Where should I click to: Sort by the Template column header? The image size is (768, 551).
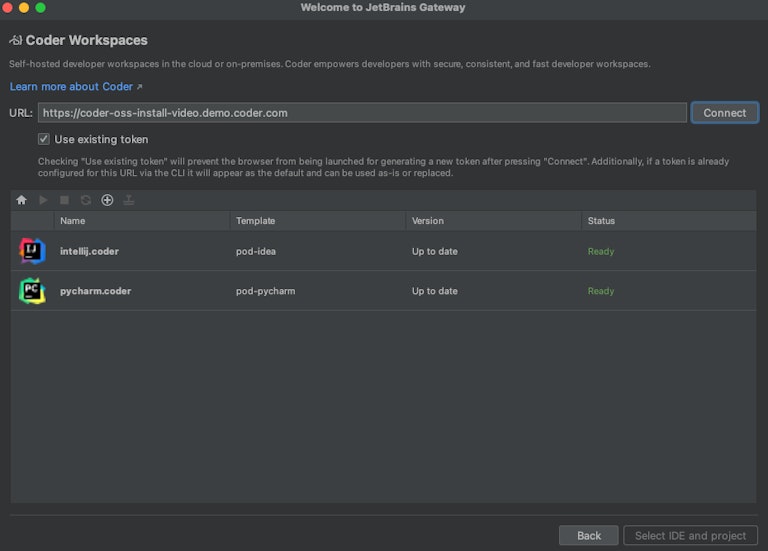click(255, 221)
